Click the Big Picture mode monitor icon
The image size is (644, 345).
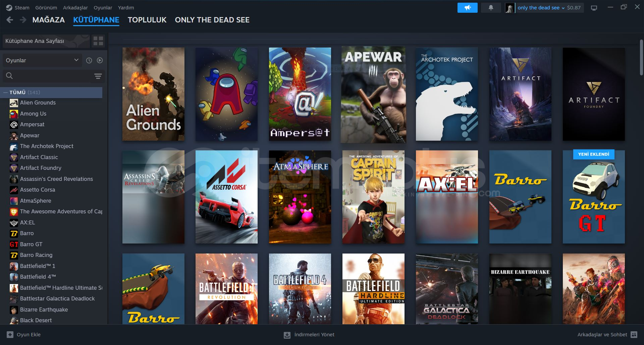(x=594, y=8)
